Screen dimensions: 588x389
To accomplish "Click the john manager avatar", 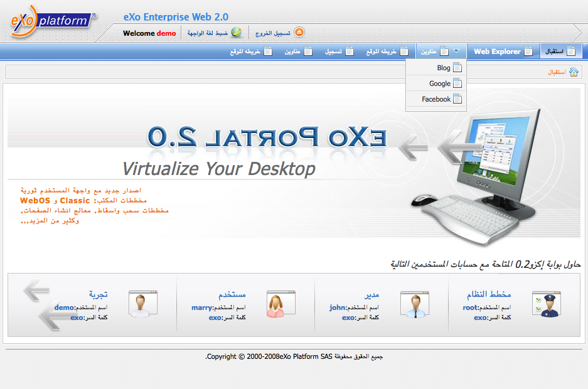I will click(x=415, y=304).
